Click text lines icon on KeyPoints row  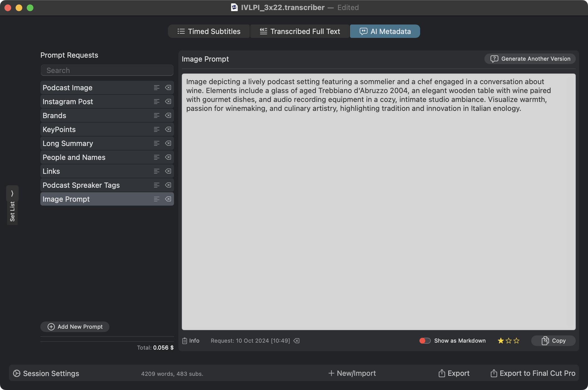point(156,130)
